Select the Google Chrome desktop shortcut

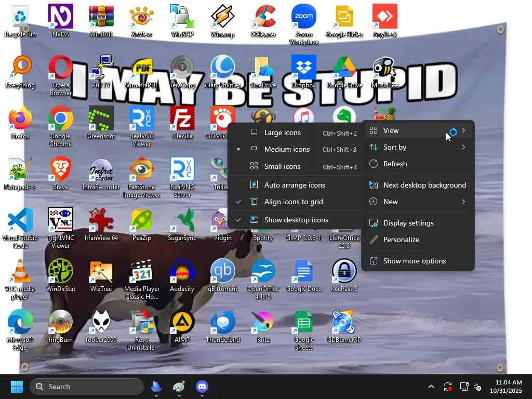tap(60, 126)
